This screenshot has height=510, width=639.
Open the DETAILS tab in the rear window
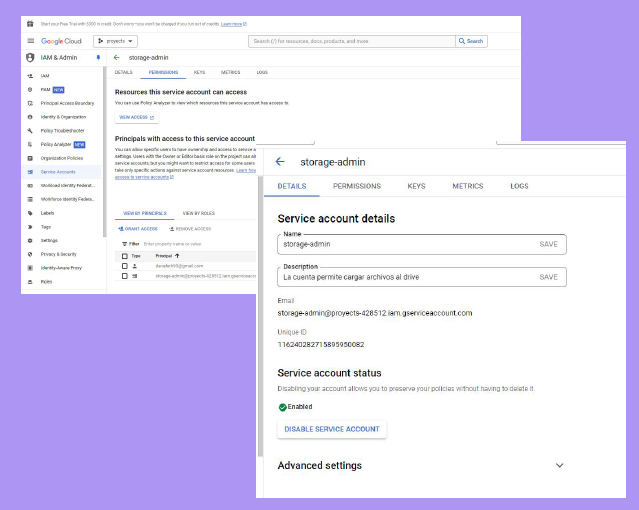click(x=123, y=72)
